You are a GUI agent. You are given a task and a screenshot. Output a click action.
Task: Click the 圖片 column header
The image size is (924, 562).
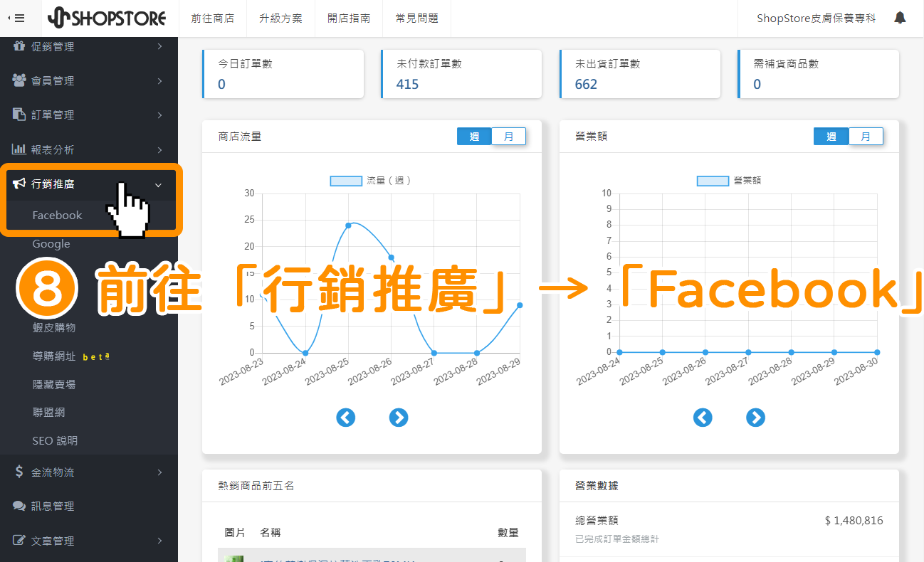235,533
